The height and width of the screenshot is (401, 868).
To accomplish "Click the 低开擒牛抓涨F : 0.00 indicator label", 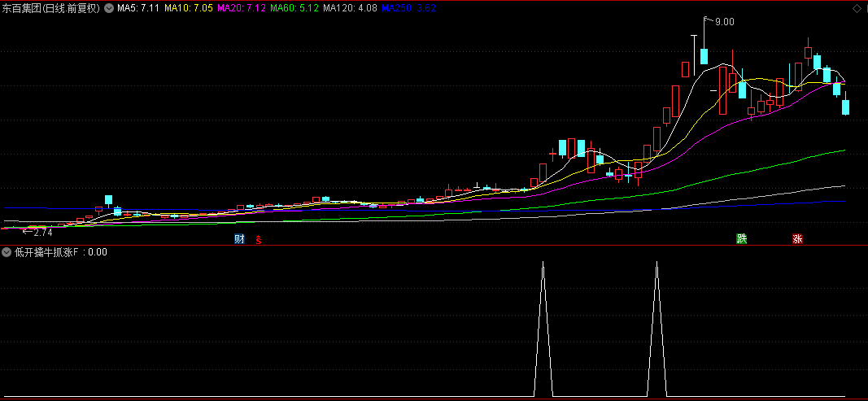I will click(61, 253).
